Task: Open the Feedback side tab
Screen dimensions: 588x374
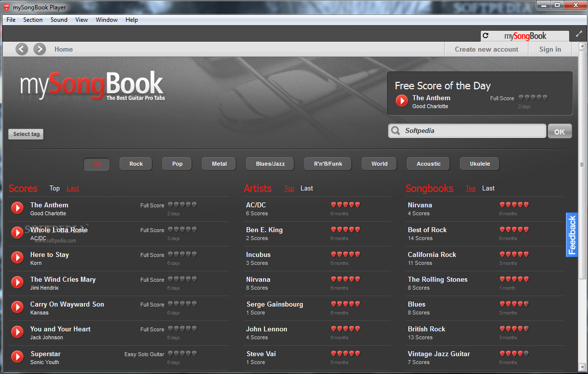Action: tap(572, 235)
